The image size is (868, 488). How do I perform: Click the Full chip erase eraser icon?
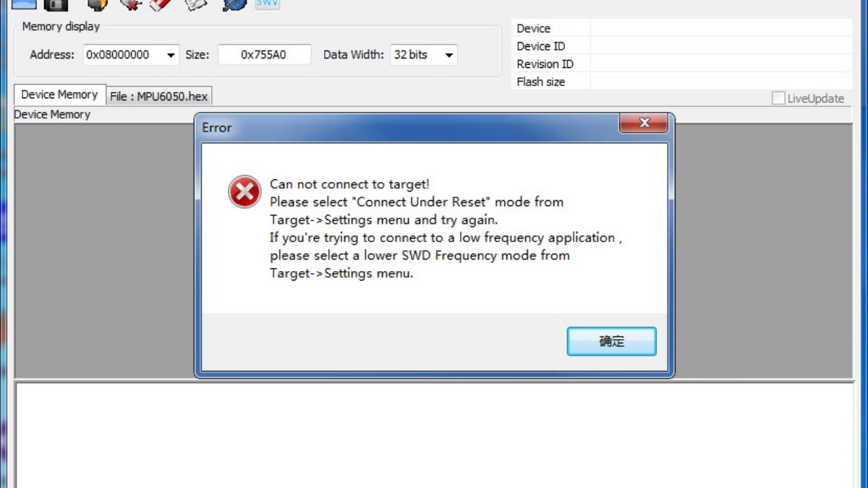coord(161,4)
